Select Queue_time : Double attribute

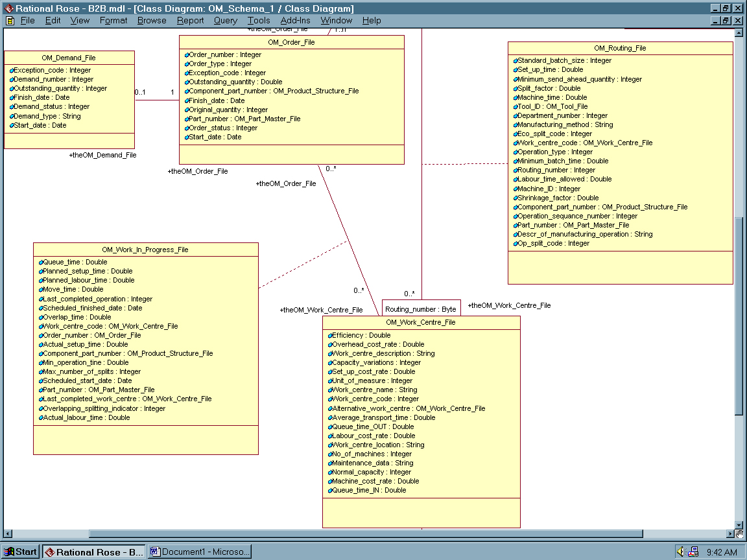(x=73, y=262)
